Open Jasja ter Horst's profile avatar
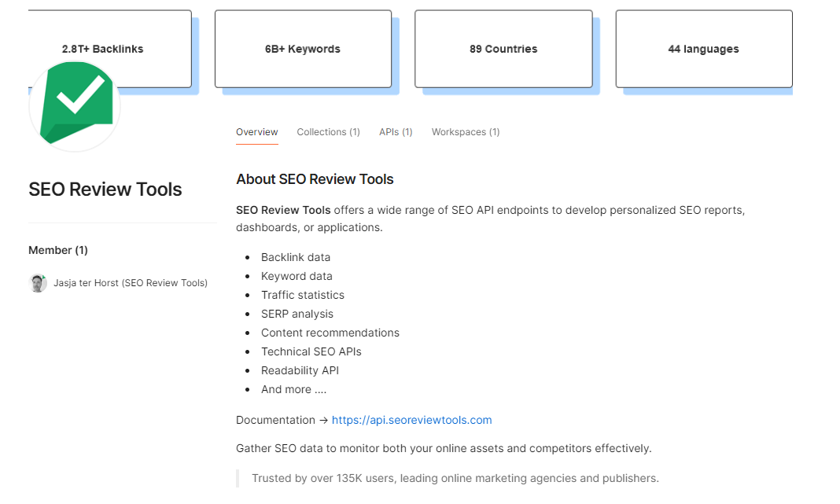This screenshot has width=840, height=504. pyautogui.click(x=38, y=282)
